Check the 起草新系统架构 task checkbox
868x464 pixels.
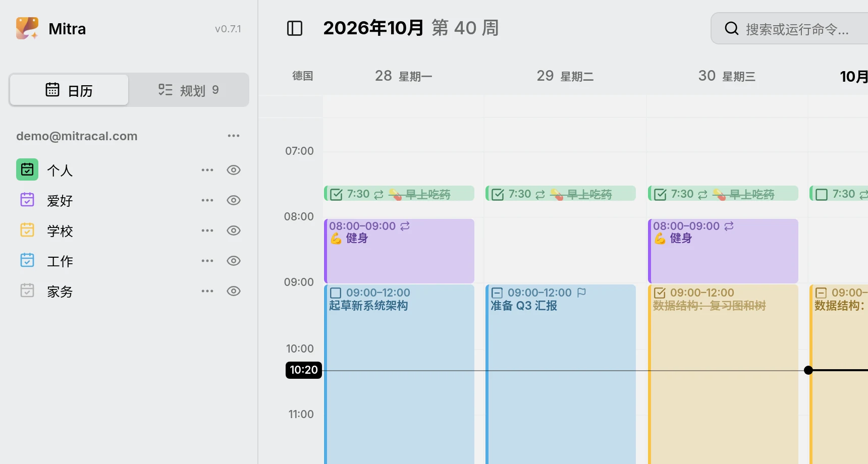point(336,293)
